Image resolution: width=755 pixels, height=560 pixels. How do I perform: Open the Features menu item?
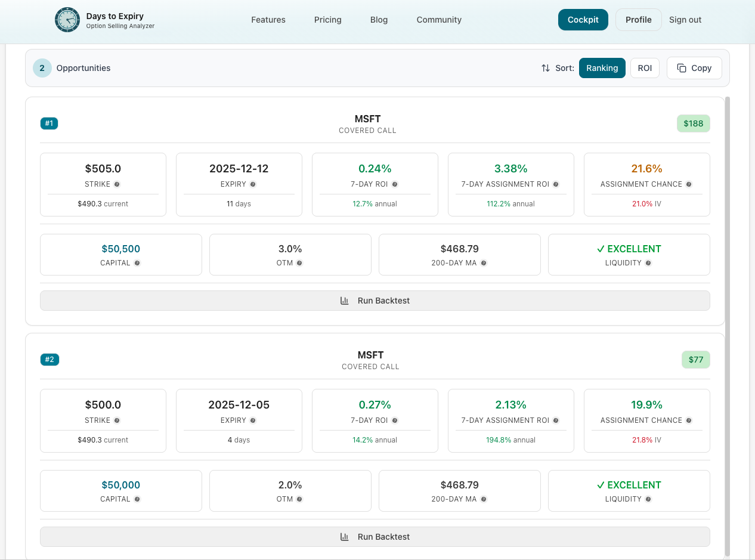[268, 20]
